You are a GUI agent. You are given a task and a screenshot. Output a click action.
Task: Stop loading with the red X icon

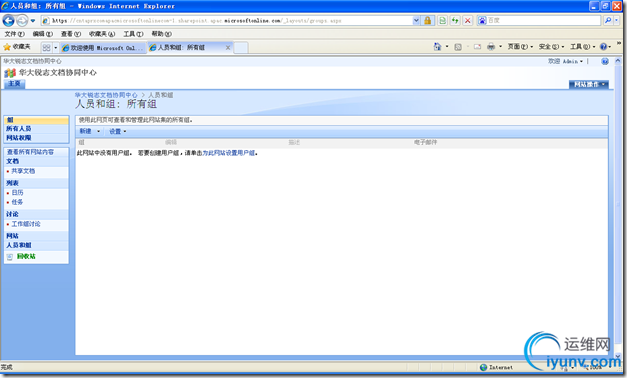click(467, 20)
